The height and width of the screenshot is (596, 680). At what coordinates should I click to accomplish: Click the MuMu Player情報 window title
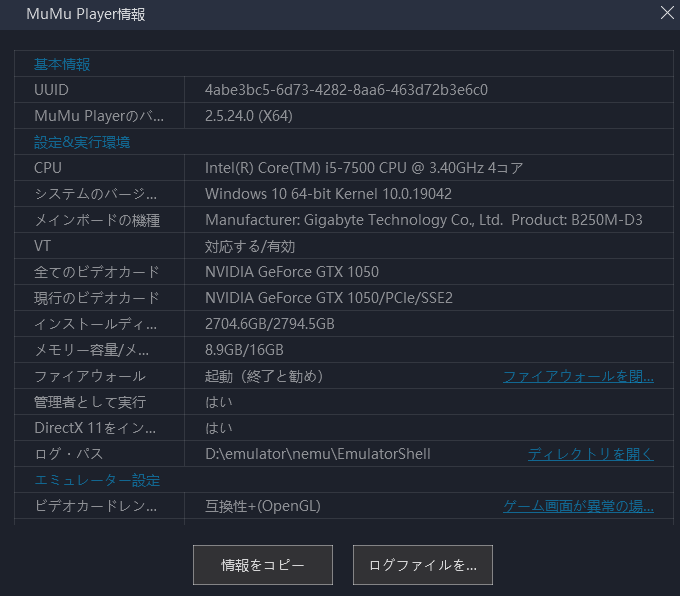pyautogui.click(x=85, y=14)
